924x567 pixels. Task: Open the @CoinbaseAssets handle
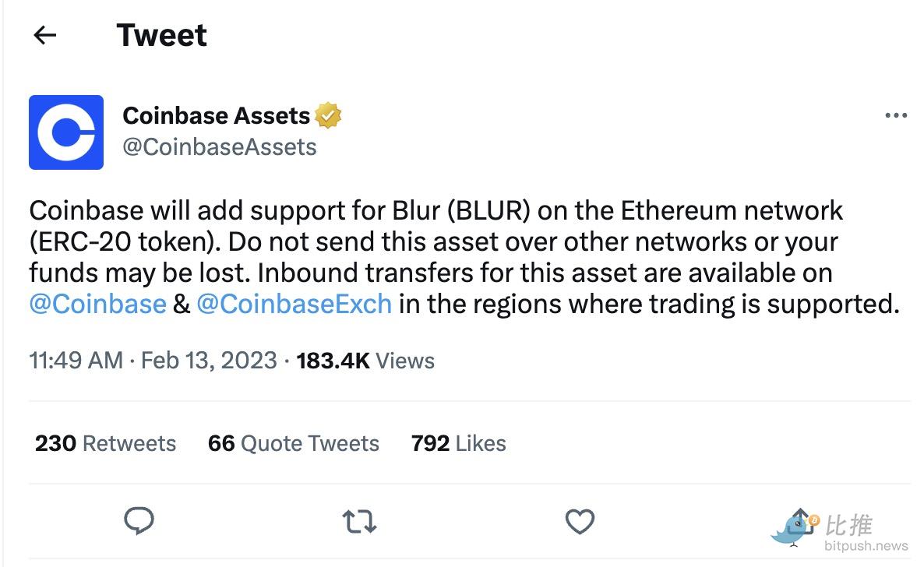219,146
